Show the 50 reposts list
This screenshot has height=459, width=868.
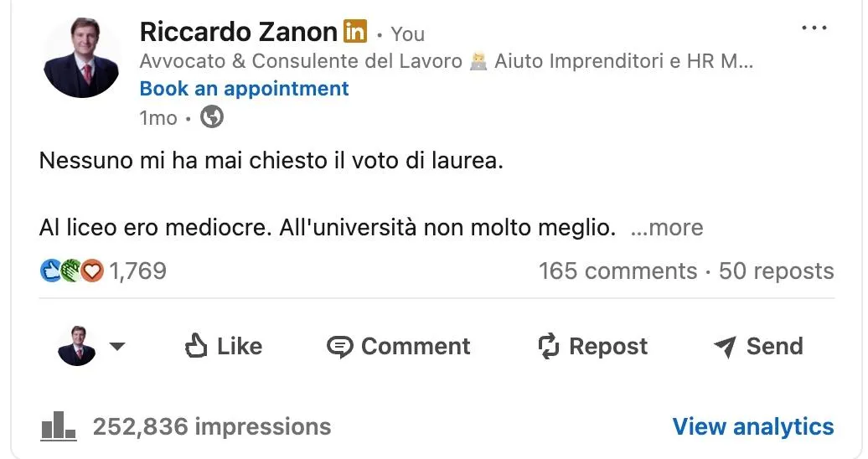[776, 271]
